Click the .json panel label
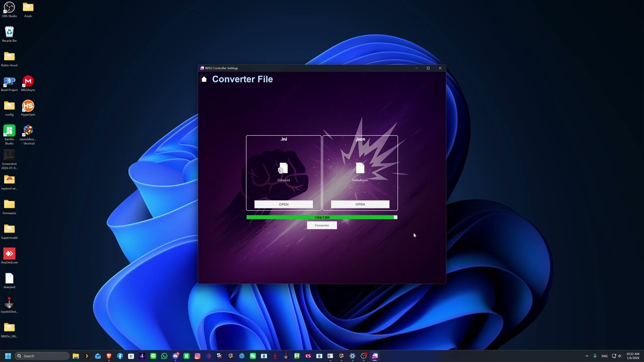Viewport: 644px width, 362px height. coord(360,139)
